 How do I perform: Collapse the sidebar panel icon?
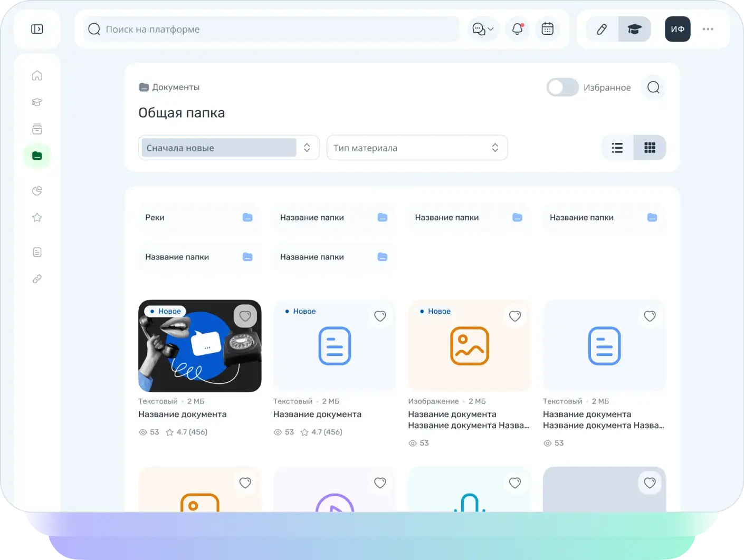click(37, 29)
